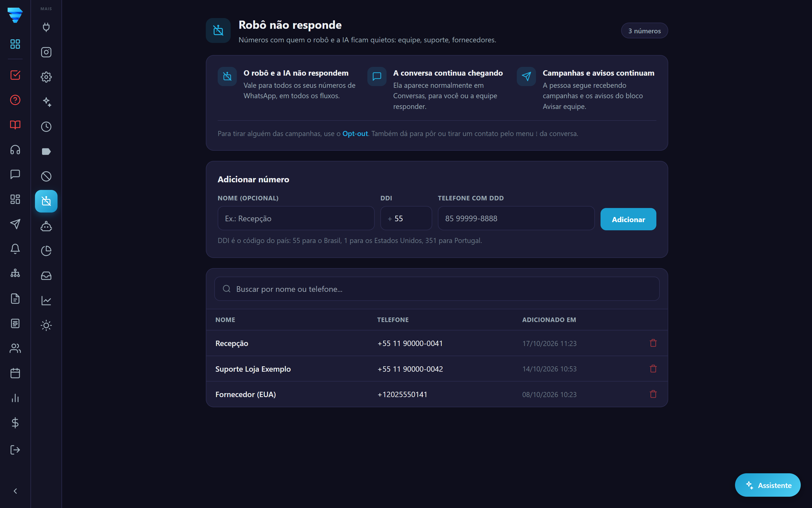Select the Suporte Loja Exemplo name

pyautogui.click(x=253, y=369)
